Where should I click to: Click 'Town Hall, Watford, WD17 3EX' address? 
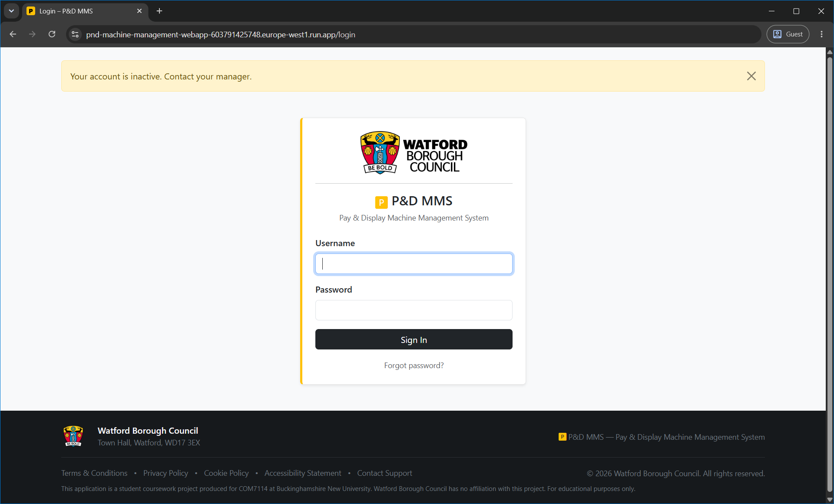pos(149,443)
